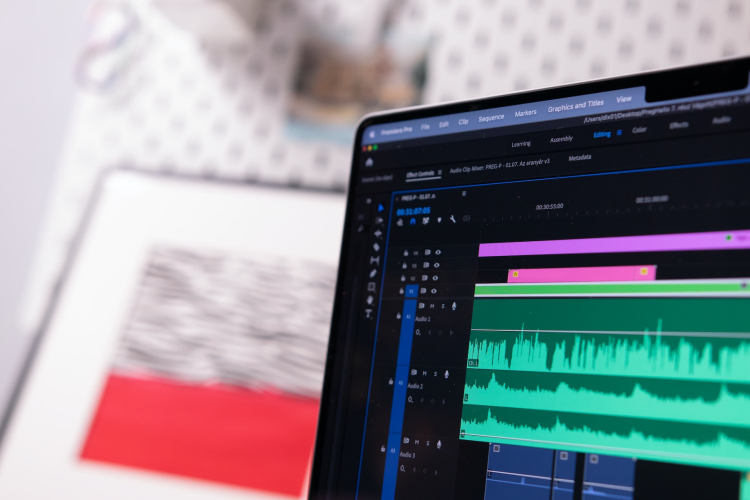Lock the Audio 3 track

pyautogui.click(x=383, y=449)
